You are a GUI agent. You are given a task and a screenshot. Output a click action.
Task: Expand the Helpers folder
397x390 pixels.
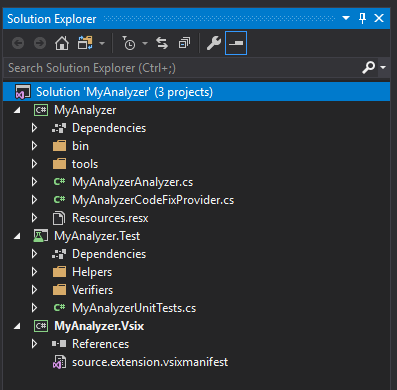tap(34, 272)
